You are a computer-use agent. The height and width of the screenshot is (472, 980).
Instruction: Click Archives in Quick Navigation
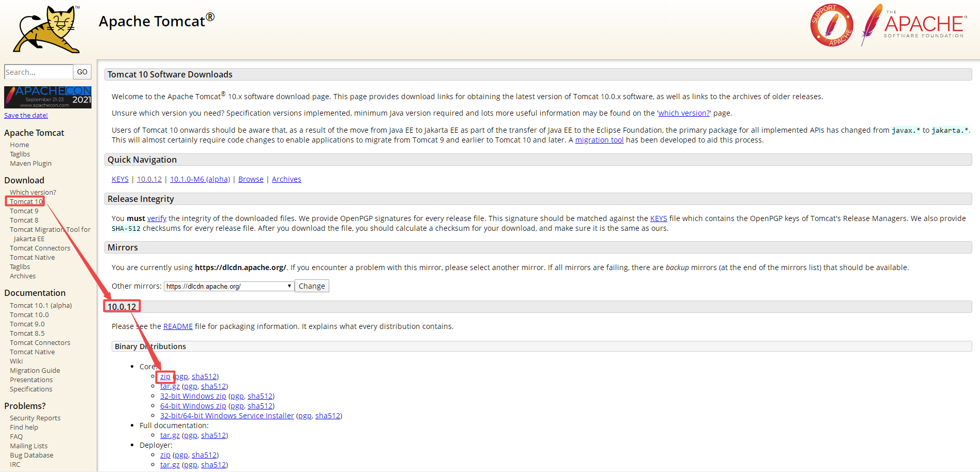tap(286, 179)
